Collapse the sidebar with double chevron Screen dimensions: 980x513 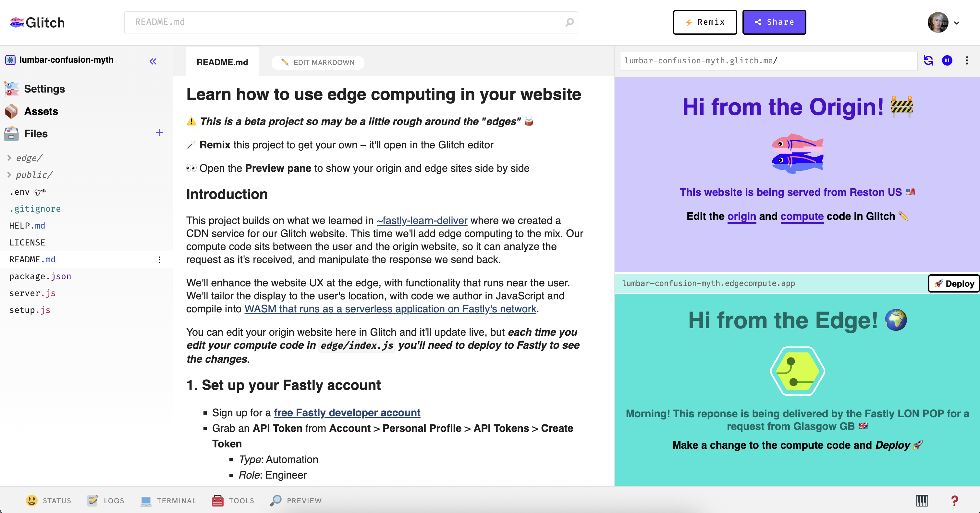click(x=153, y=61)
